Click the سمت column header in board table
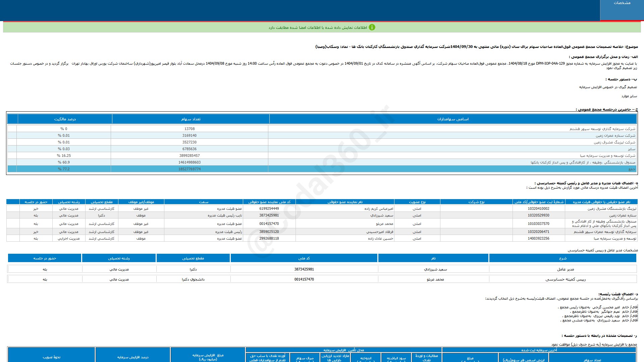Screen dimensions: 644x362 pyautogui.click(x=203, y=202)
